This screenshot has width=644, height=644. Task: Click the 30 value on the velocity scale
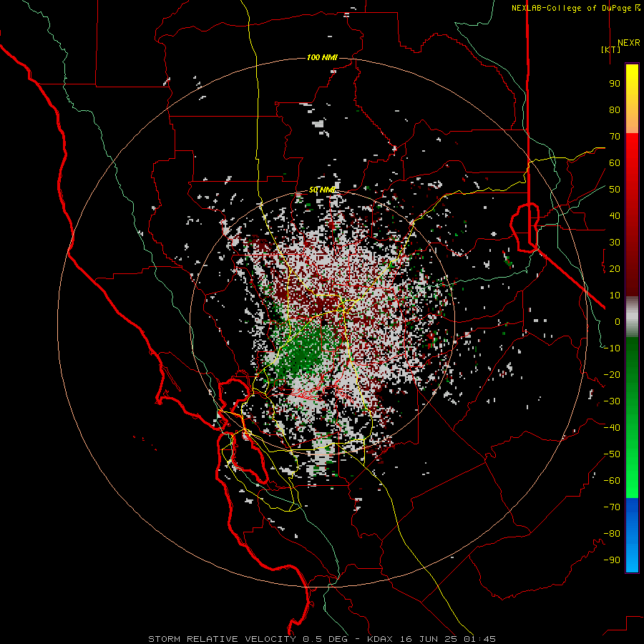coord(615,243)
